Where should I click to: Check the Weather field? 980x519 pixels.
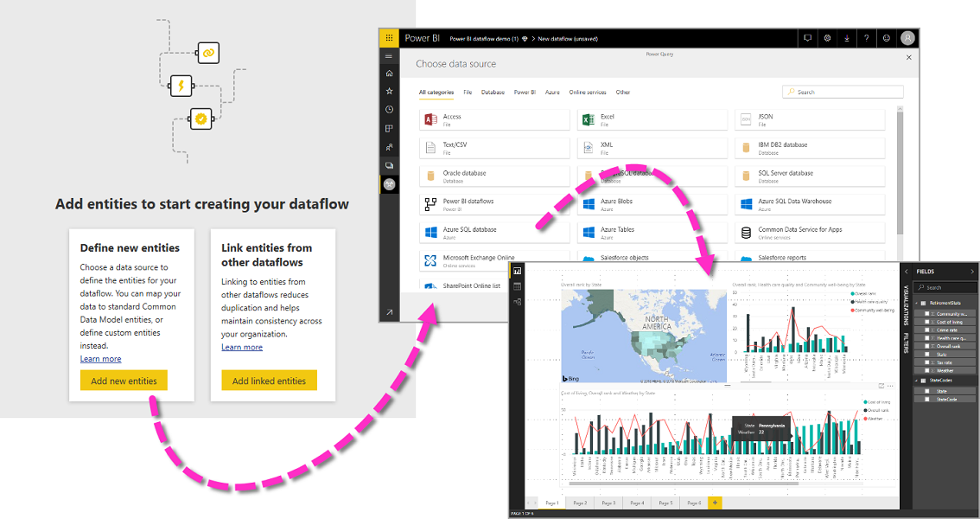[927, 371]
